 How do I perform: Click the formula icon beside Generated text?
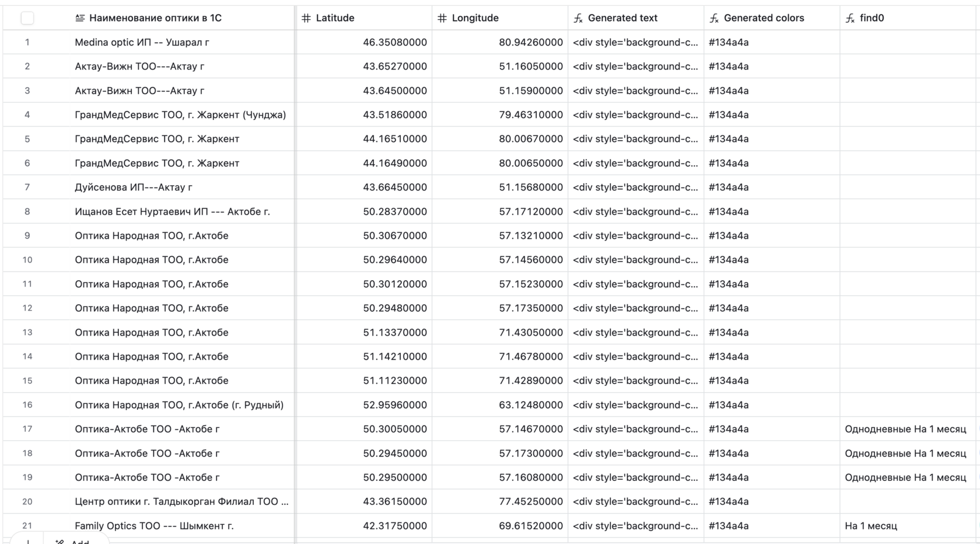[x=578, y=18]
